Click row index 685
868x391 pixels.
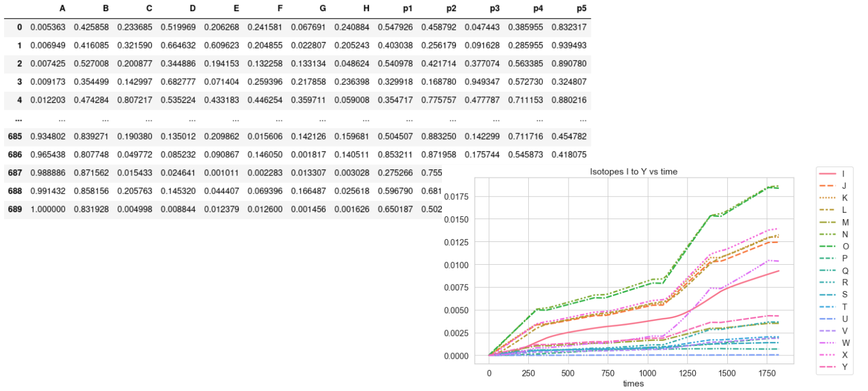[x=15, y=136]
